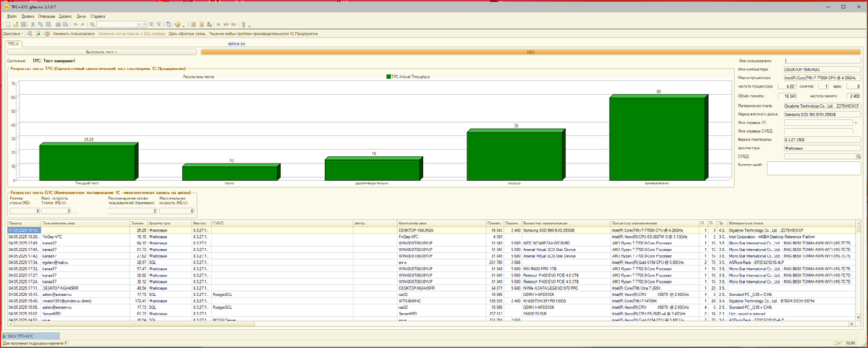Click the M memory toolbar button
Image resolution: width=868 pixels, height=348 pixels.
[x=218, y=25]
